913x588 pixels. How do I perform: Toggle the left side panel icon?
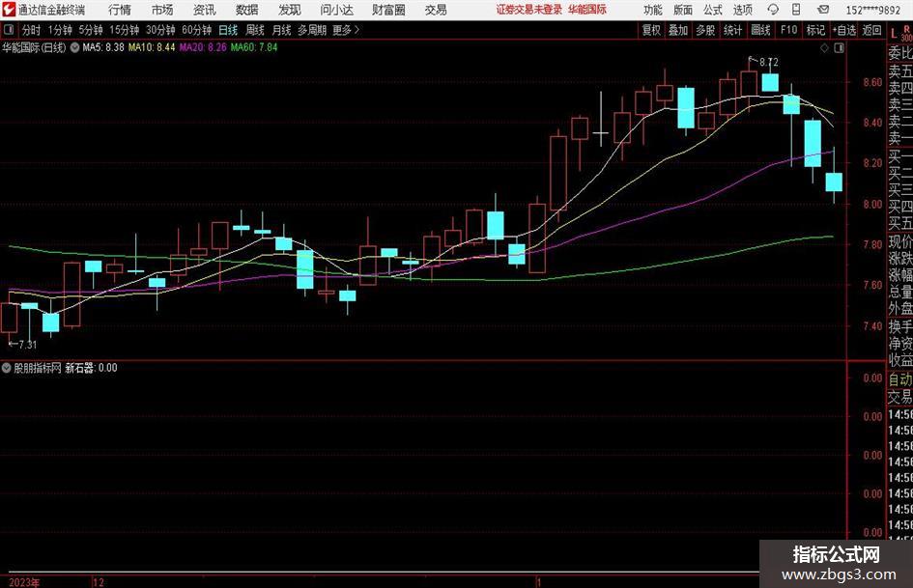pos(9,30)
